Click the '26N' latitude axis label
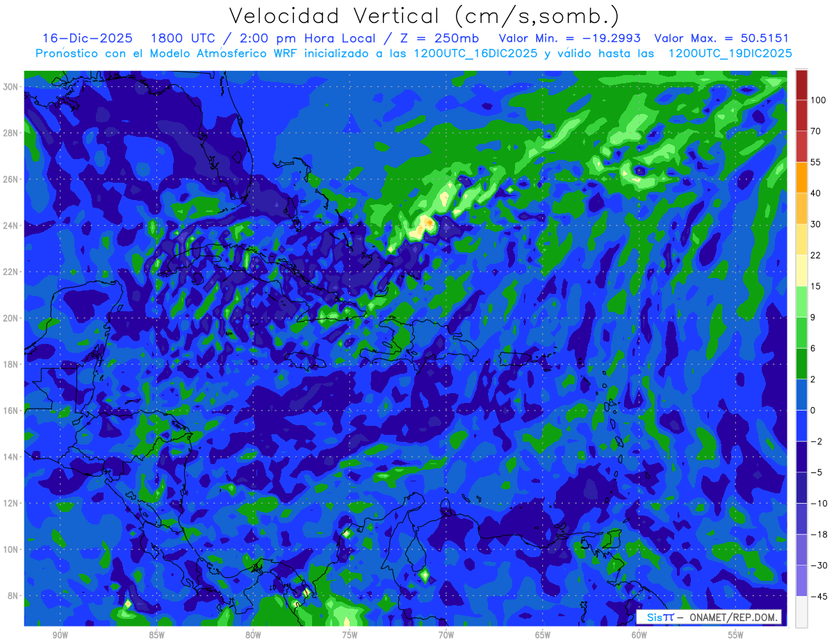The image size is (834, 644). pyautogui.click(x=11, y=179)
